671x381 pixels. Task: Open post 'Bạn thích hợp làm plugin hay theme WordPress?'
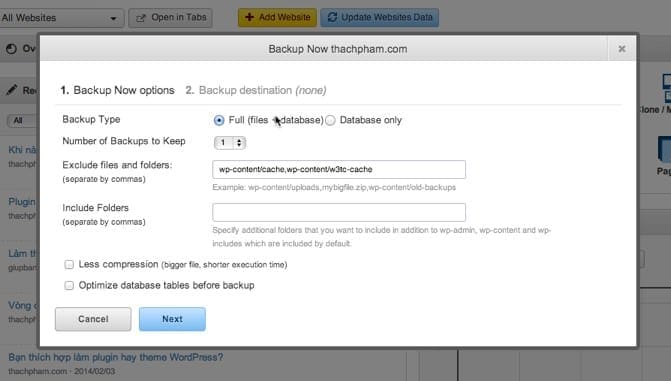point(116,357)
